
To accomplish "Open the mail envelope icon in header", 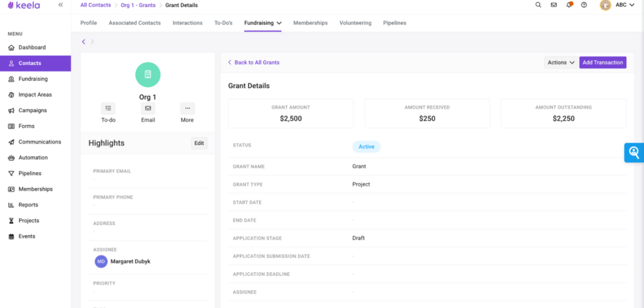I will click(x=554, y=5).
